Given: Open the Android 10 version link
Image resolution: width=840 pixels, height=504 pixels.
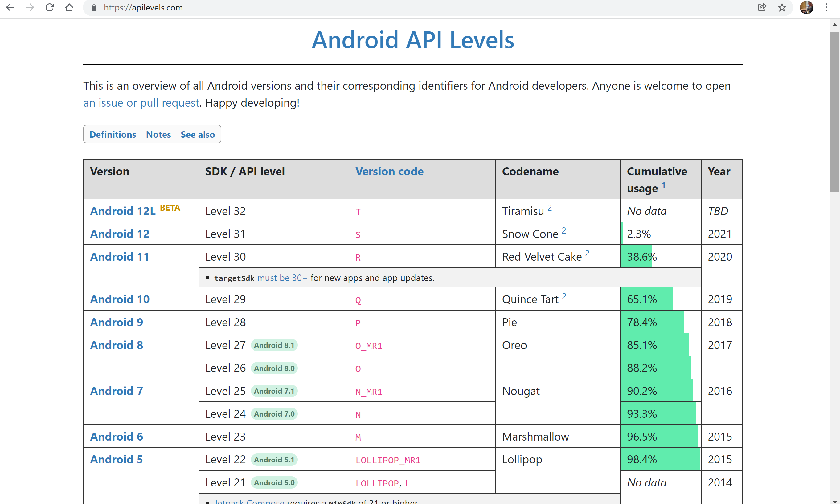Looking at the screenshot, I should [120, 299].
